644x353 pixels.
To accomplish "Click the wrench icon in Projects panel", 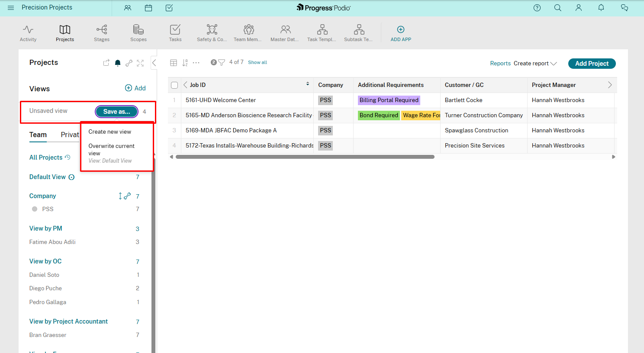I will point(129,63).
